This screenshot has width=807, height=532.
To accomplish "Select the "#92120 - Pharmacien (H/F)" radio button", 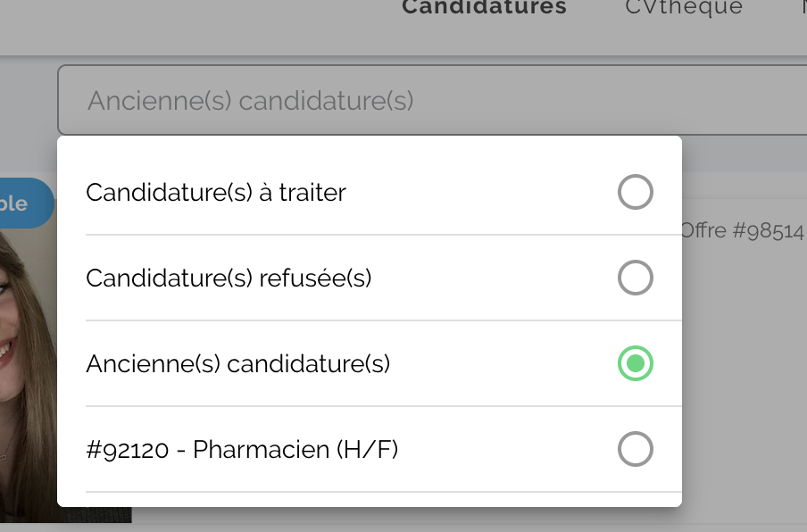I will coord(635,449).
